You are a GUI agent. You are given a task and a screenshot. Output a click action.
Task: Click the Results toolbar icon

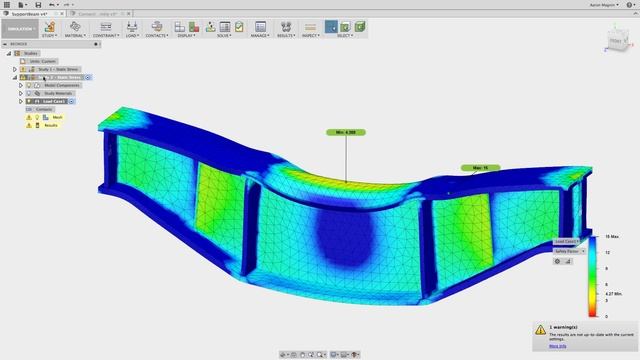pyautogui.click(x=286, y=27)
